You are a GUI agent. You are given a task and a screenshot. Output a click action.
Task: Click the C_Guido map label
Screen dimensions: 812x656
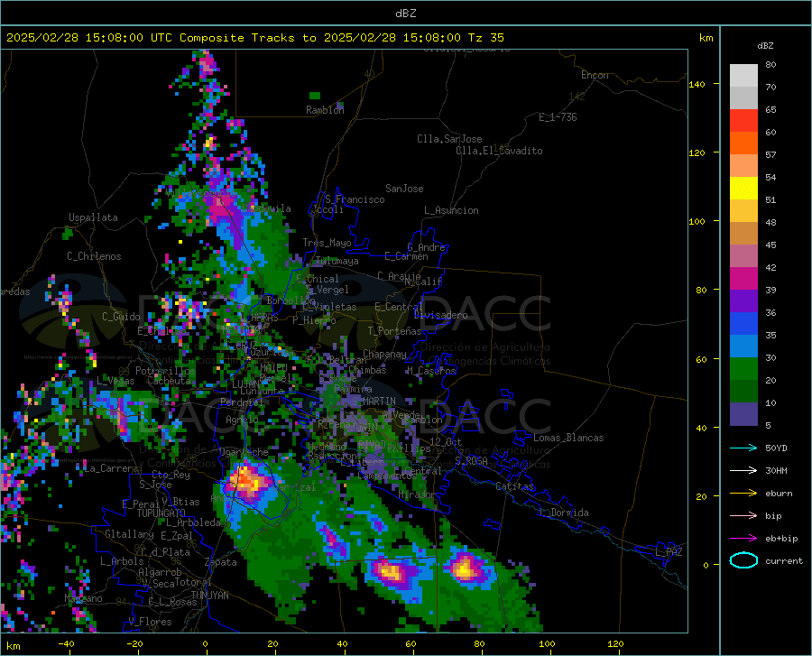(x=121, y=317)
